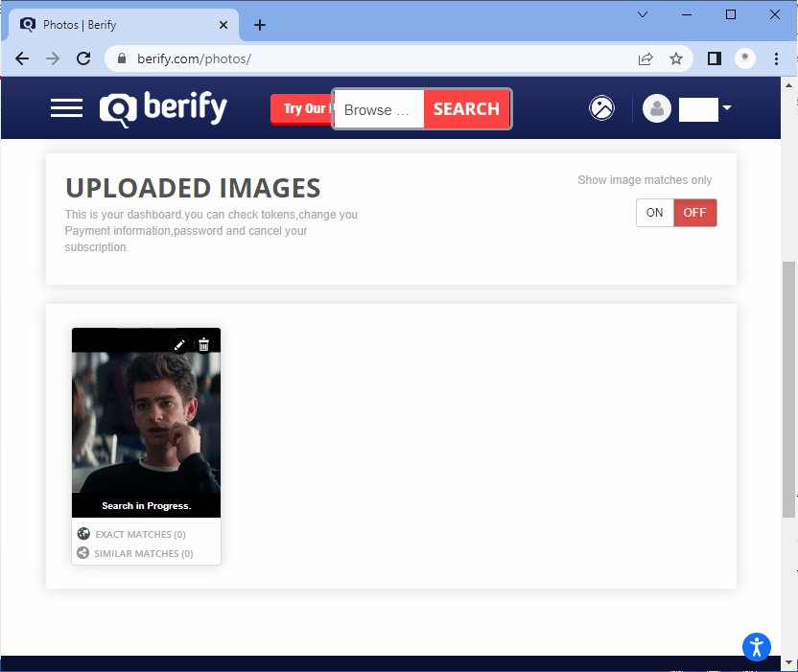Image resolution: width=798 pixels, height=672 pixels.
Task: Share this page from address bar
Action: [645, 58]
